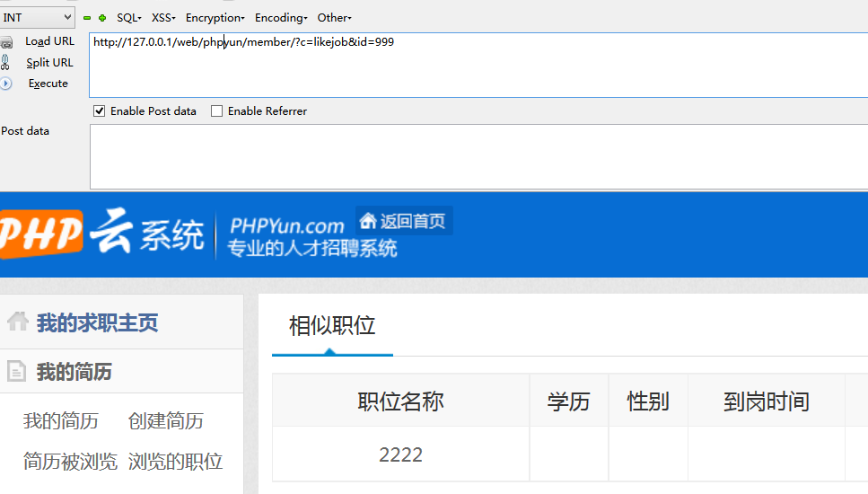The height and width of the screenshot is (494, 868).
Task: Click the 职位名称 column header
Action: tap(400, 401)
